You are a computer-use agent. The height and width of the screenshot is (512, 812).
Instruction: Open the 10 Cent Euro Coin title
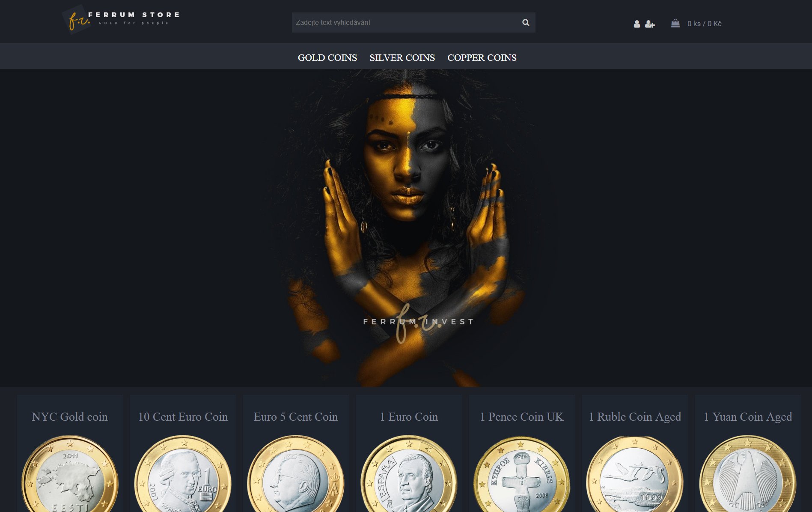pos(183,417)
